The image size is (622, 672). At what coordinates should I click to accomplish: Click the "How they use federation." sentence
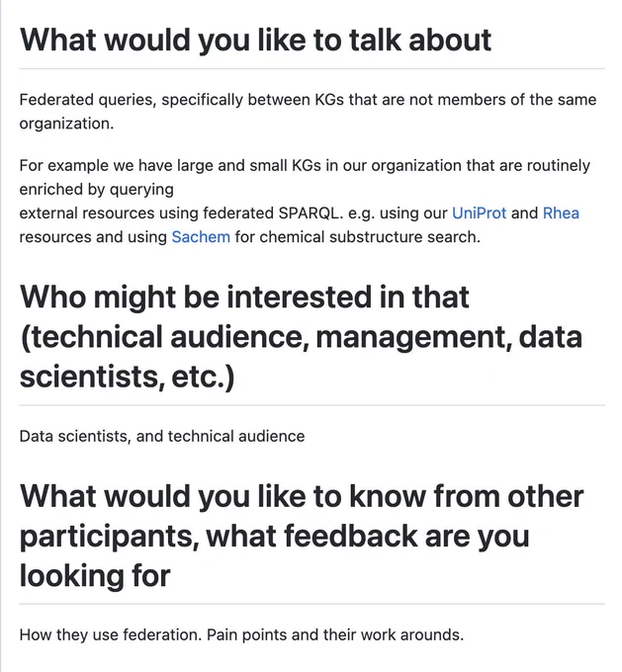(x=111, y=634)
